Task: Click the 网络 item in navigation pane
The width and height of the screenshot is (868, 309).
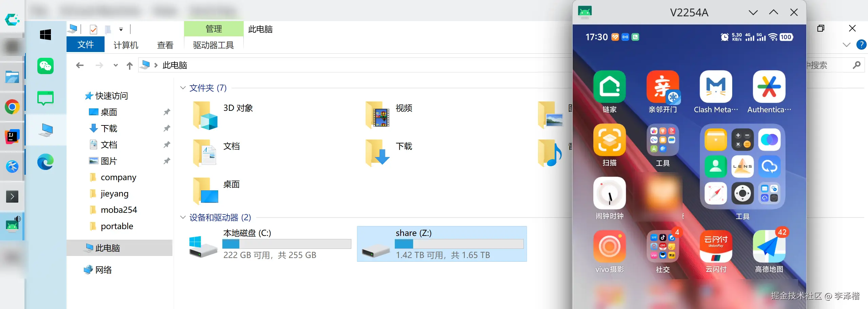Action: coord(103,270)
